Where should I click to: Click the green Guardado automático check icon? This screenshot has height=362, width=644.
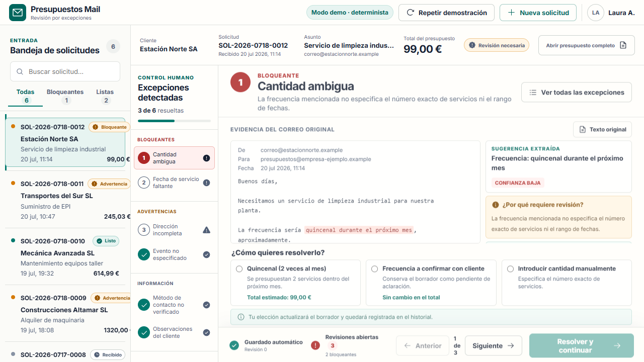tap(234, 345)
